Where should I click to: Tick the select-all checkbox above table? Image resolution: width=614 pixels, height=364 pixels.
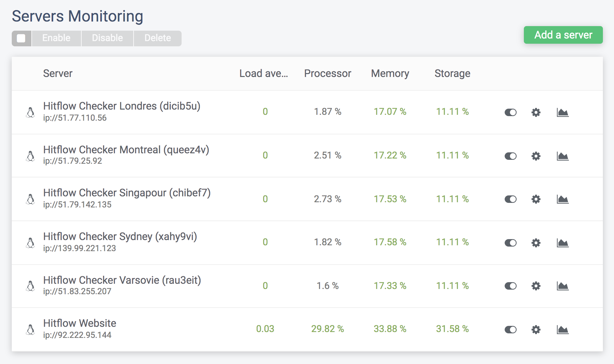(x=21, y=38)
